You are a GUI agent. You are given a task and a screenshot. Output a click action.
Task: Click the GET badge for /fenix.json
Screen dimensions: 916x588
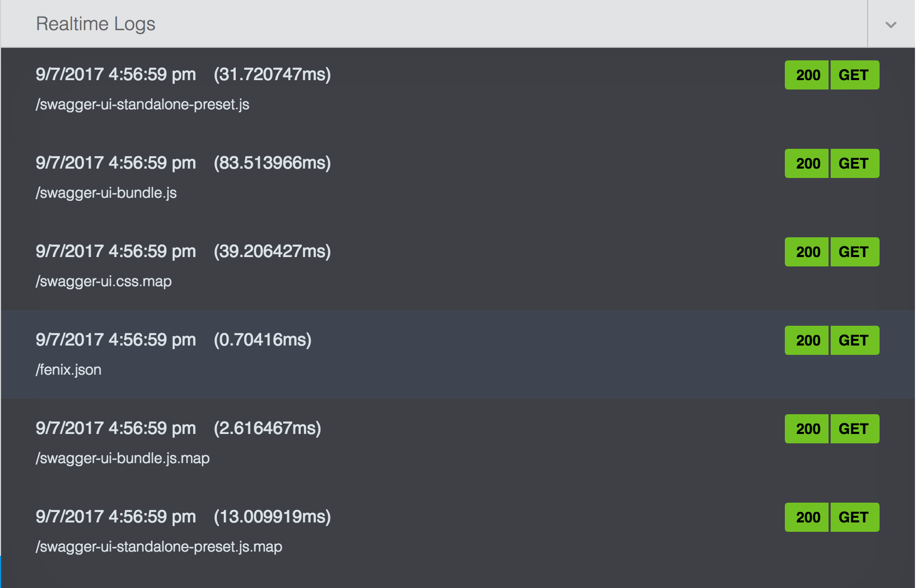coord(854,340)
